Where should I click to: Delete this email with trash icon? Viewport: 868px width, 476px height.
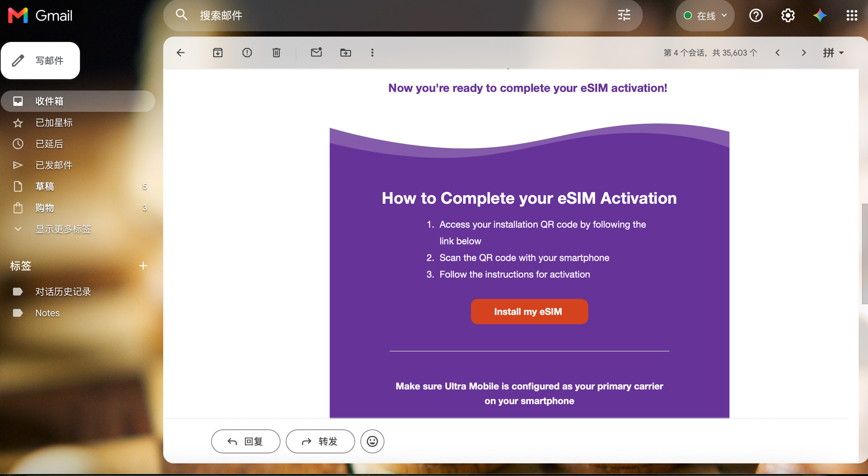click(x=276, y=53)
